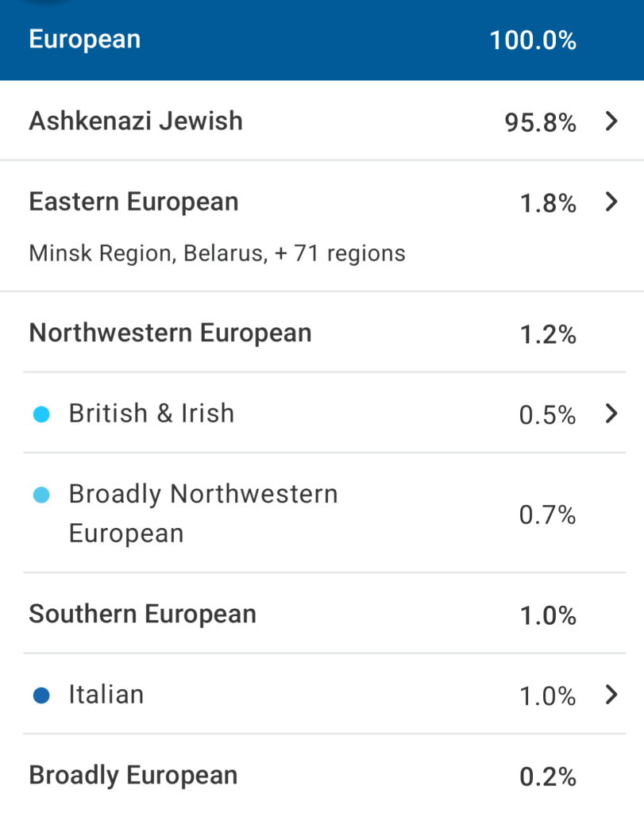The height and width of the screenshot is (813, 644).
Task: Click the 1.8% Eastern European percentage
Action: 548,203
